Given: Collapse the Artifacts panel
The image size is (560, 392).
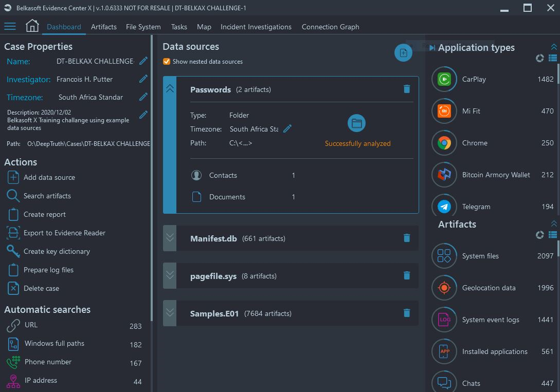Looking at the screenshot, I should [554, 223].
